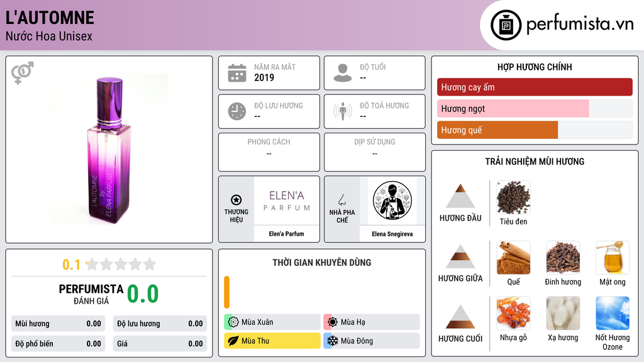Open the Mật ong honey note image
This screenshot has height=362, width=644.
pyautogui.click(x=613, y=258)
